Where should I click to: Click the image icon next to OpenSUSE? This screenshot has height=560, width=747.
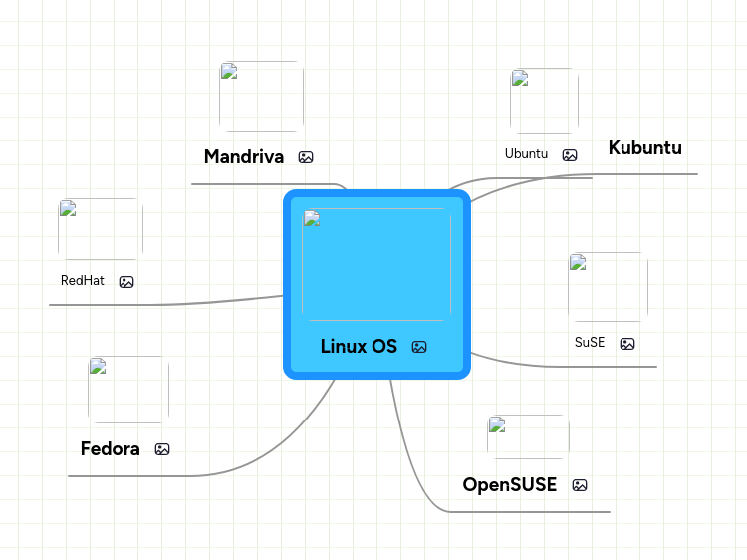580,485
